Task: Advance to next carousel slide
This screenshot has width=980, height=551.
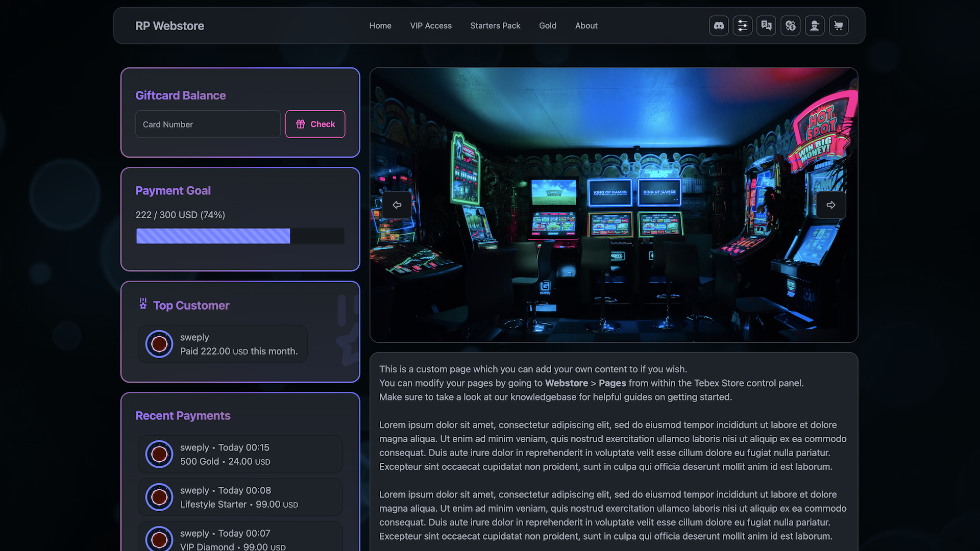Action: point(830,205)
